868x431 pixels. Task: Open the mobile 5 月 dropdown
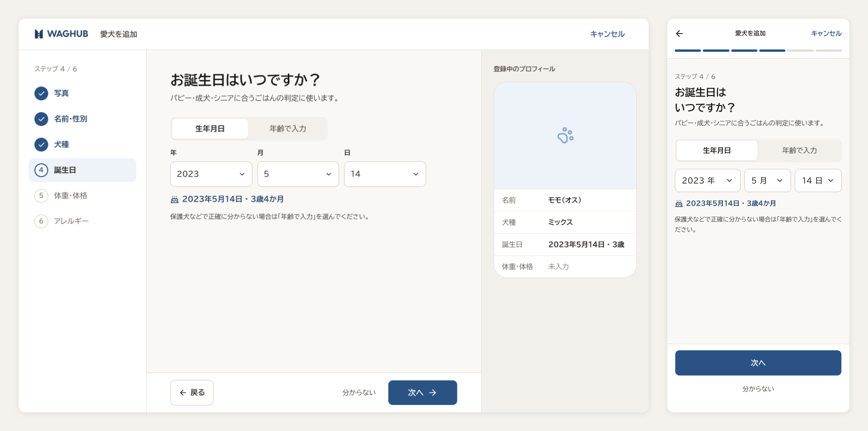768,181
